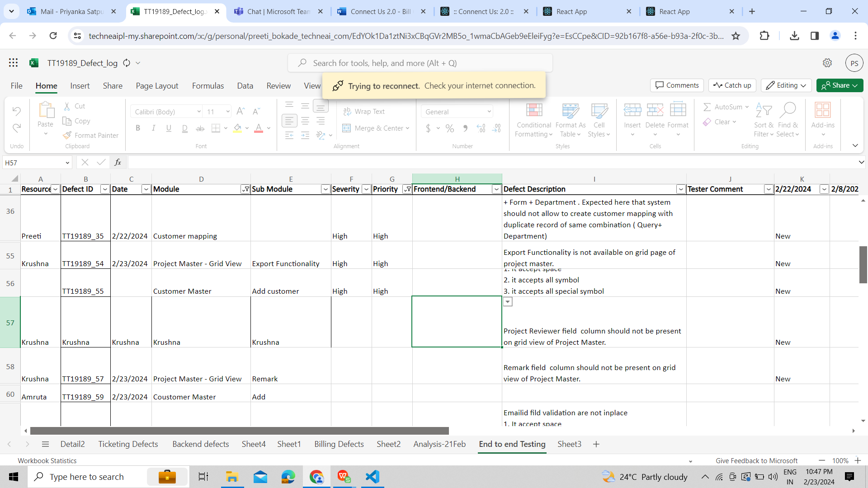Open Priority column filter dropdown
868x488 pixels.
[407, 189]
